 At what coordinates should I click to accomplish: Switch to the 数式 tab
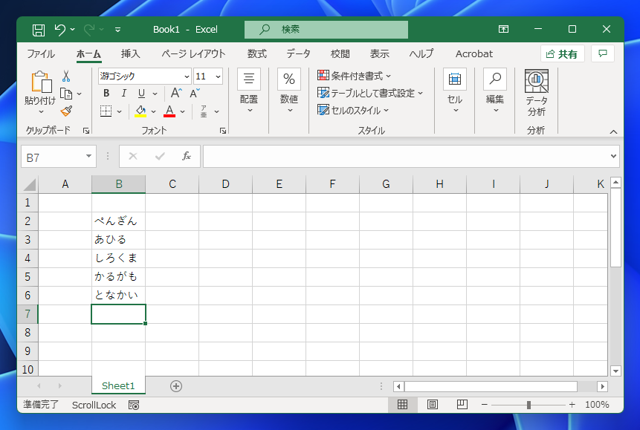tap(257, 54)
